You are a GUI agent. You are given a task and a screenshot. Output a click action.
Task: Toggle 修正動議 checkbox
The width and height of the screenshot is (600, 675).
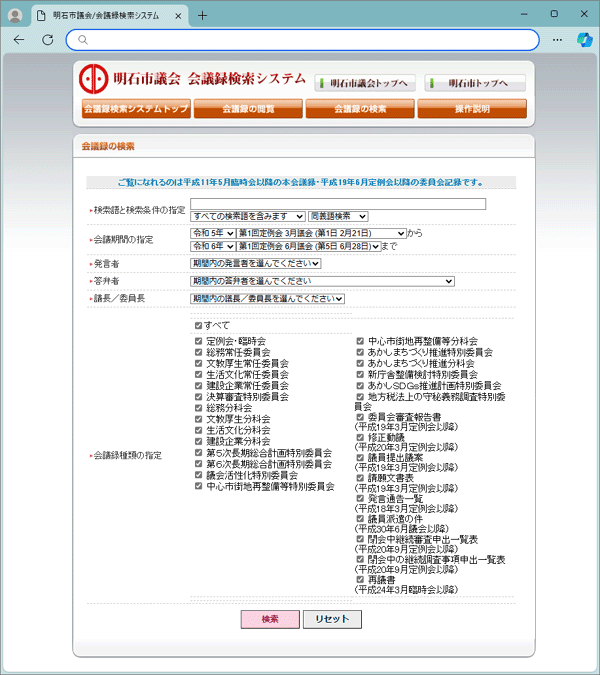tap(360, 437)
